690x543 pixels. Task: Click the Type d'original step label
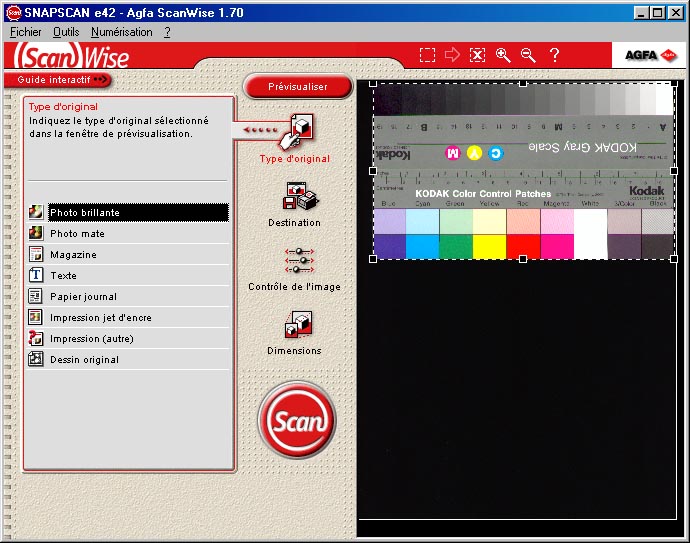coord(294,159)
